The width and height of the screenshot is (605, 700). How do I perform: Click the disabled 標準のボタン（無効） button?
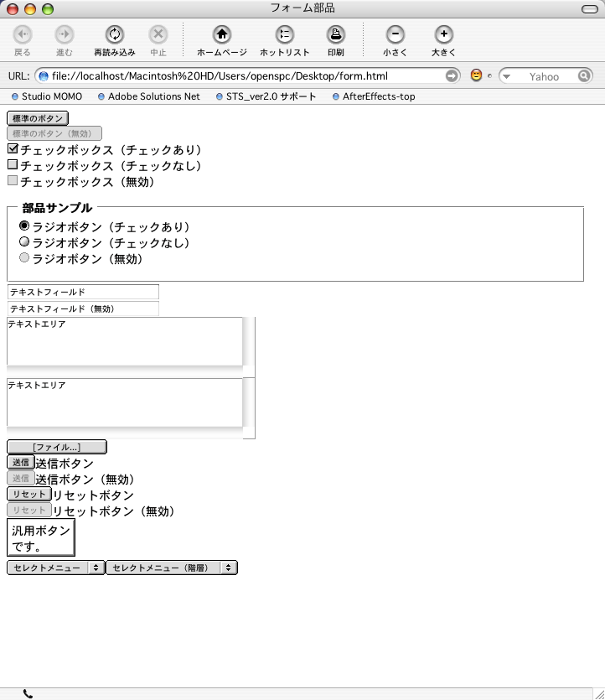tap(54, 133)
